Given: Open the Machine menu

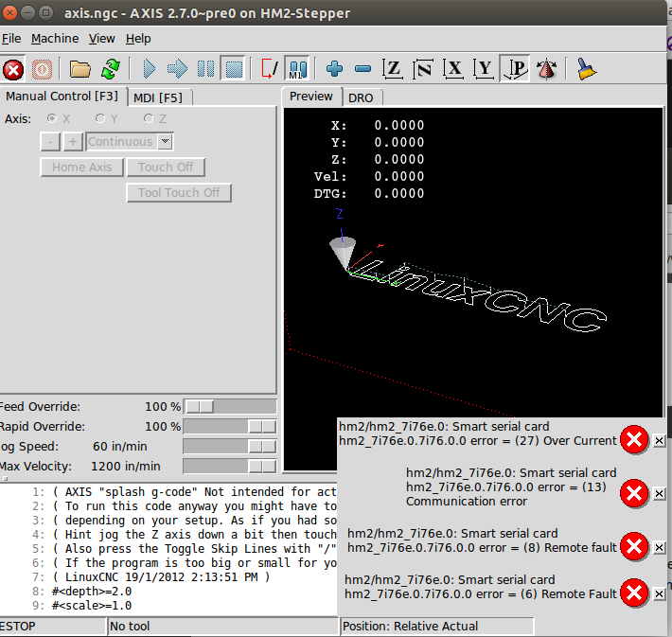Looking at the screenshot, I should click(55, 39).
